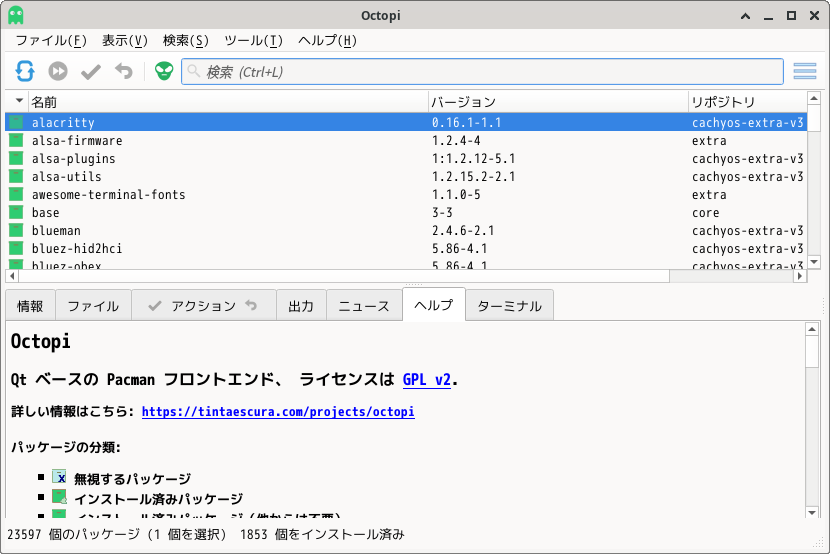
Task: Click the 23597 packages status bar text
Action: pos(116,534)
